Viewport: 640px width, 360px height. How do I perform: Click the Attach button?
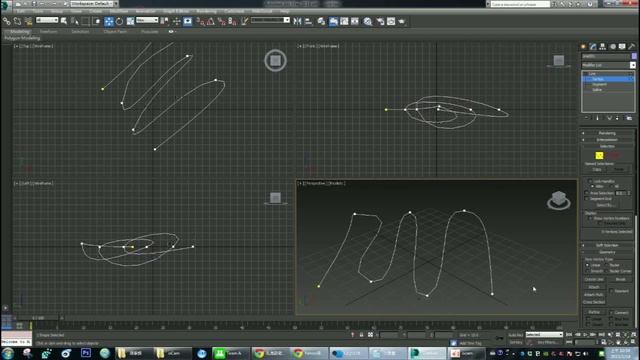pos(594,287)
